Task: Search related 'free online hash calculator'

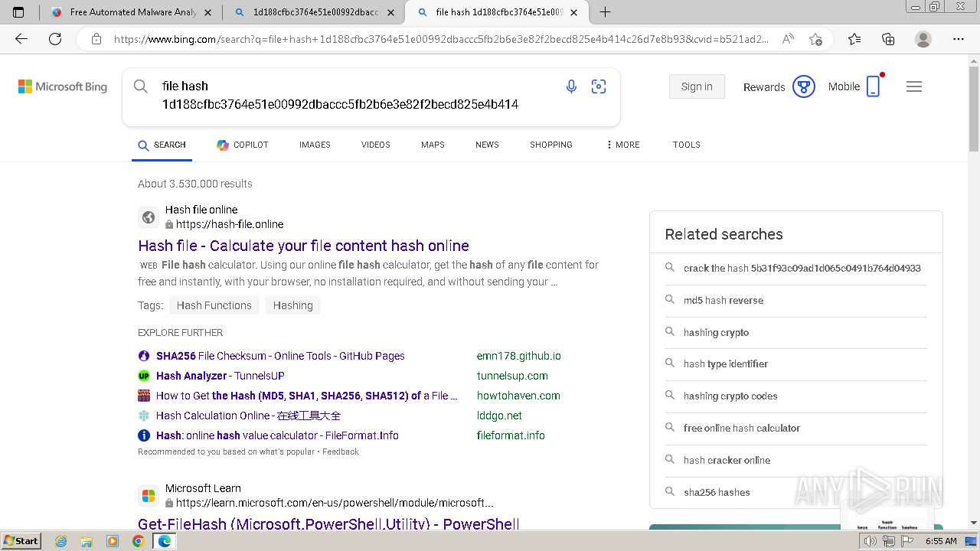Action: coord(742,428)
